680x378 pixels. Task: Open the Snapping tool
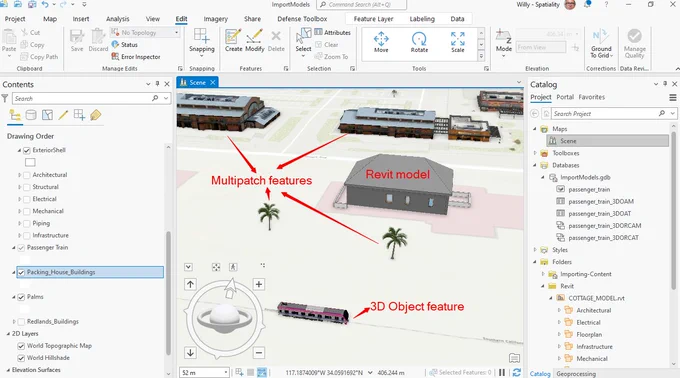tap(202, 42)
